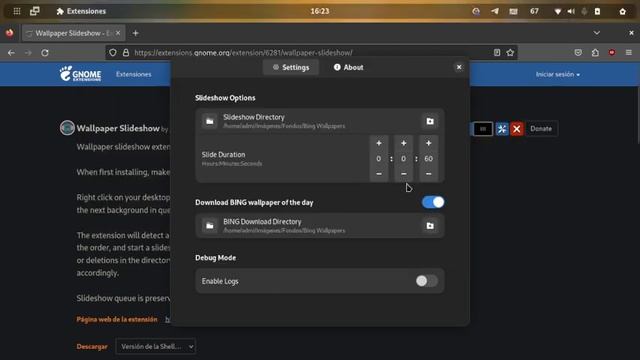Click the padlock site security icon
This screenshot has height=360, width=640.
click(126, 53)
